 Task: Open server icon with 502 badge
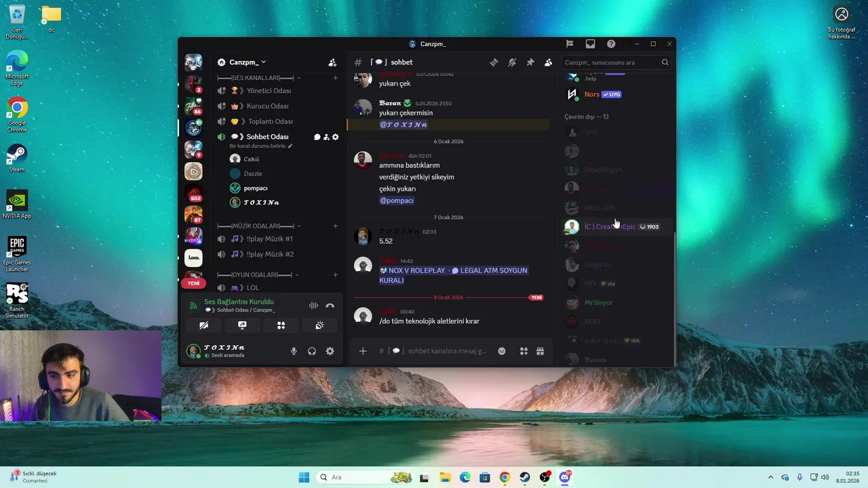point(193,194)
